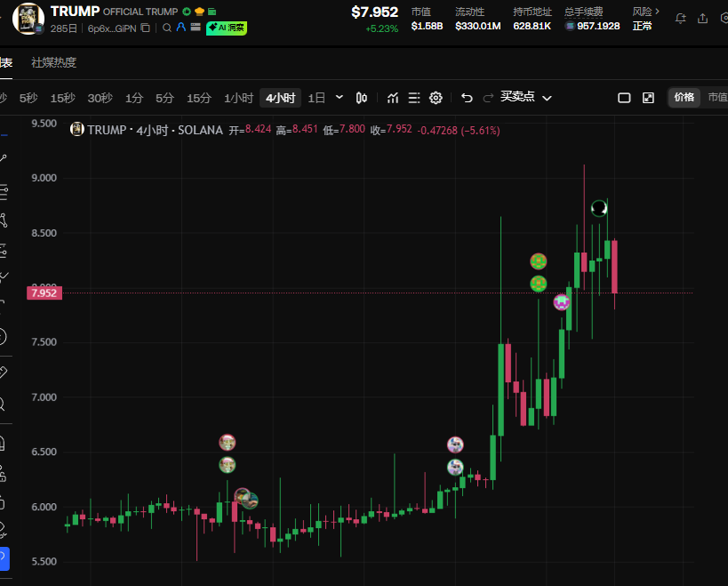Screen dimensions: 728x586
Task: Click the 7.952 current price axis label
Action: point(44,293)
